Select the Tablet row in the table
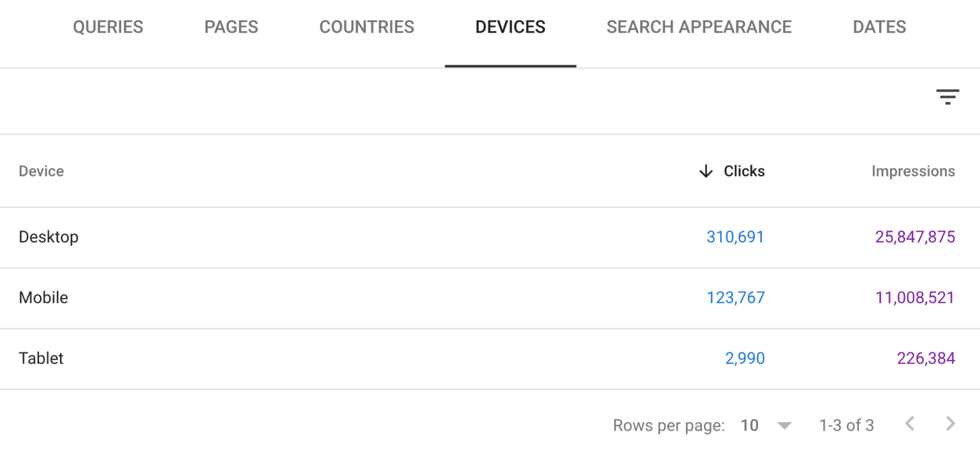 click(41, 358)
